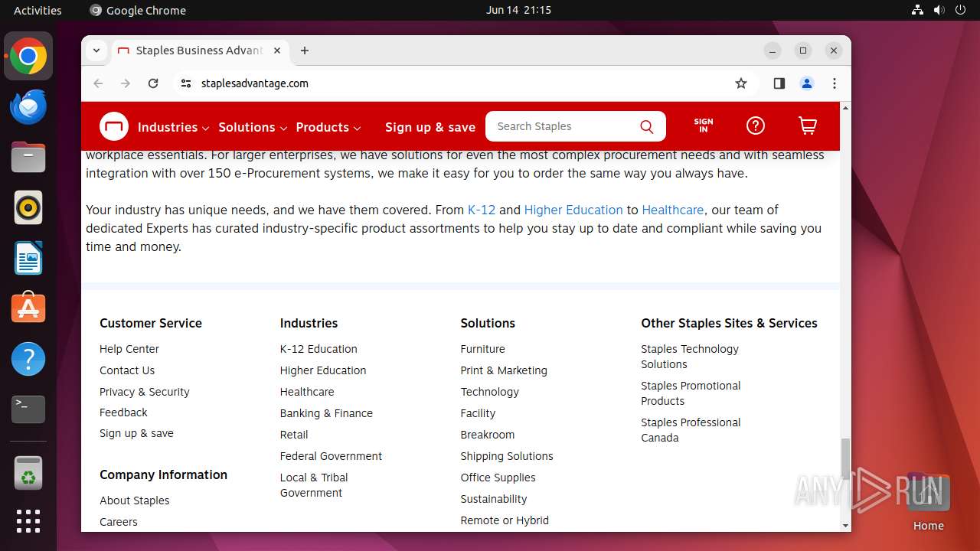This screenshot has width=980, height=551.
Task: Open Help from the dock
Action: coord(28,359)
